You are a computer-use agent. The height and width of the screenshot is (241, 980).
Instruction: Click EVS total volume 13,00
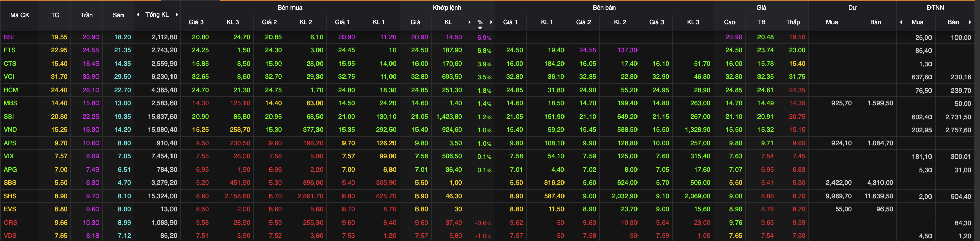[169, 209]
